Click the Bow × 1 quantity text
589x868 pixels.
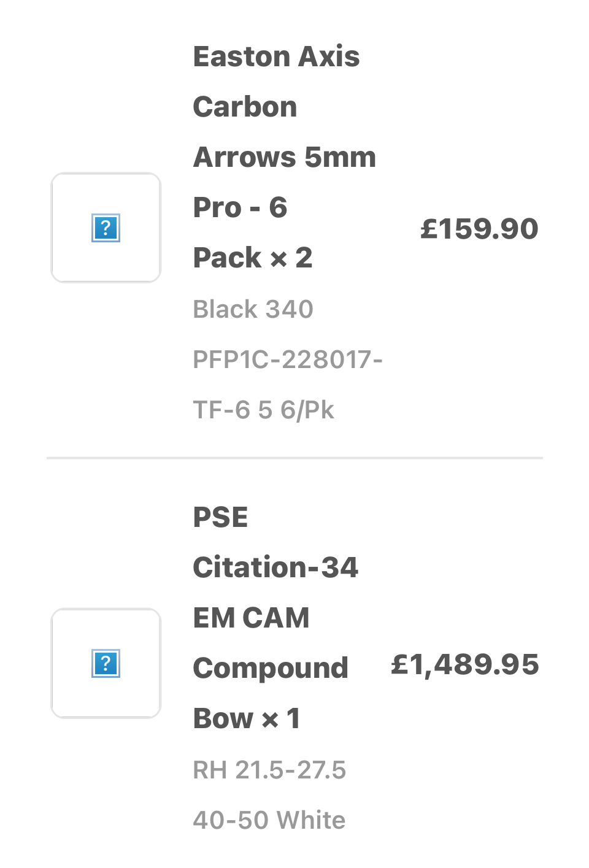coord(247,718)
